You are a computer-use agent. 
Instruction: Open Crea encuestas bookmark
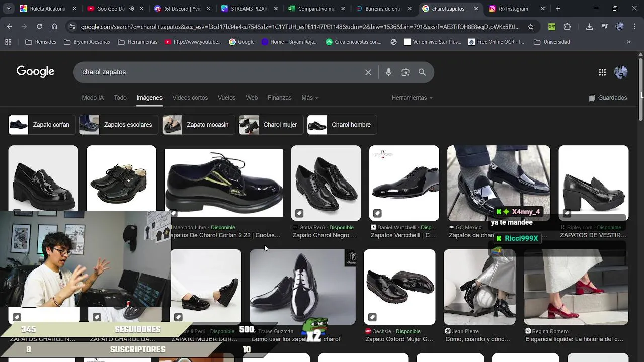click(353, 42)
